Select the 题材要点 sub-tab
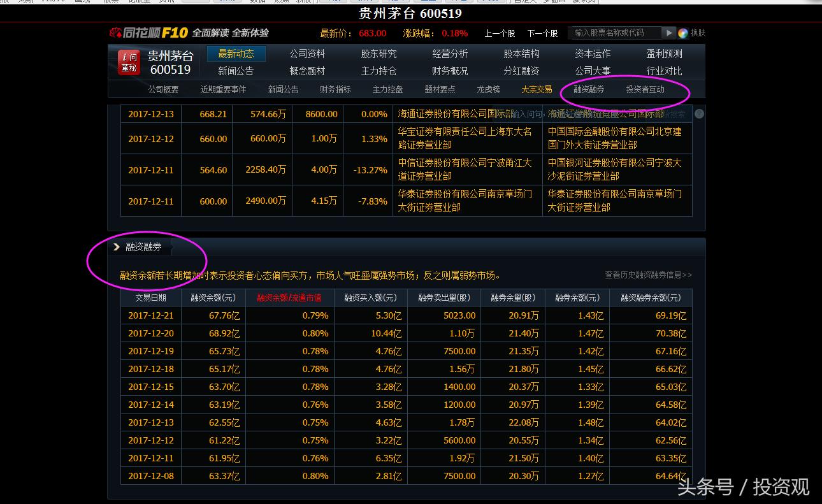This screenshot has height=504, width=822. 440,89
